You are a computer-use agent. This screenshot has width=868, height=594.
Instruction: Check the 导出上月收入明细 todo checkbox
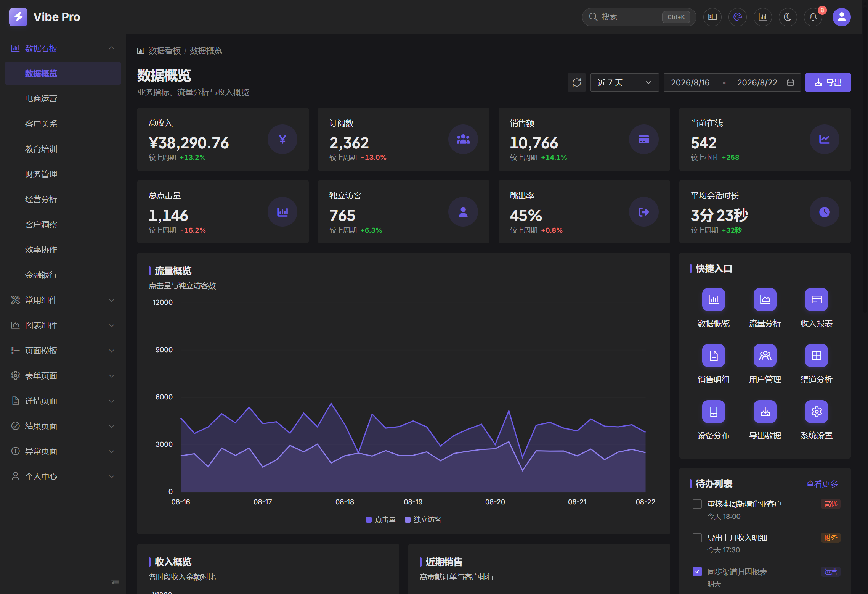(697, 538)
